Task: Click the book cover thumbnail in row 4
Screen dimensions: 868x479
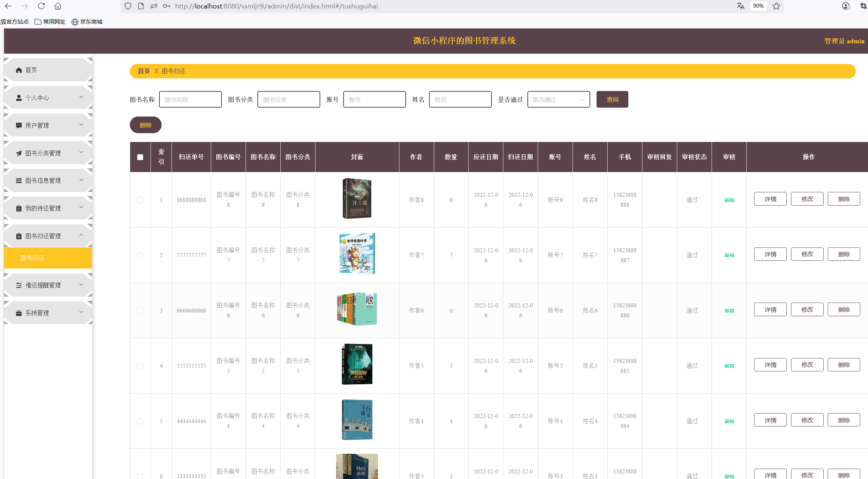Action: [x=357, y=364]
